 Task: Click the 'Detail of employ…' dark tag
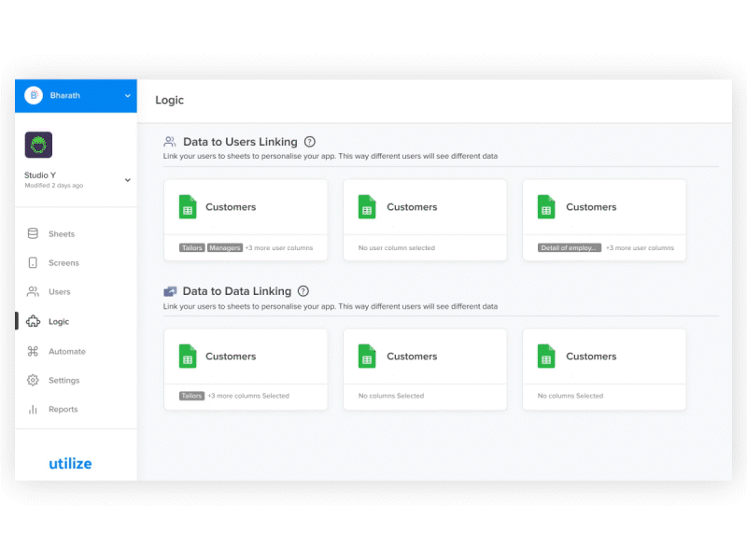568,247
